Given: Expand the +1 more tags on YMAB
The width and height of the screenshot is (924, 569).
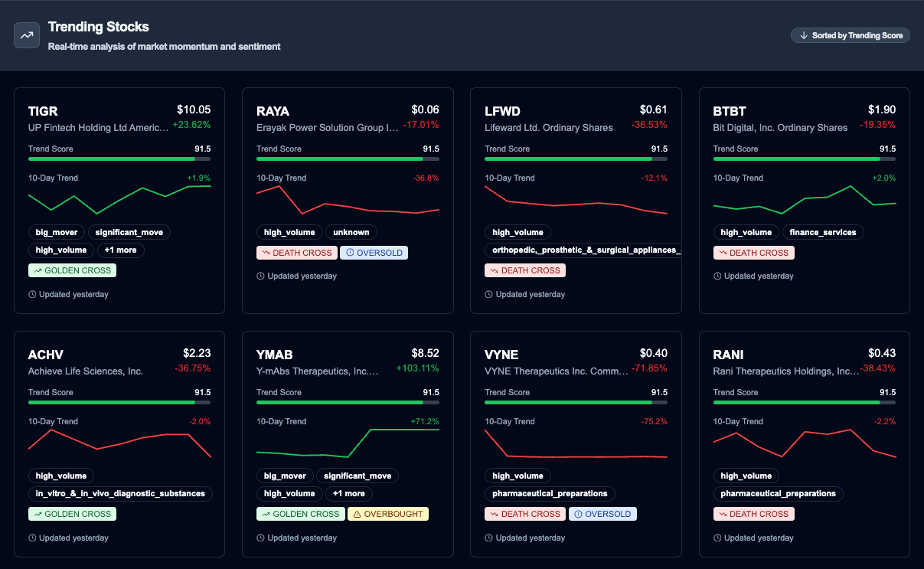Looking at the screenshot, I should point(349,493).
